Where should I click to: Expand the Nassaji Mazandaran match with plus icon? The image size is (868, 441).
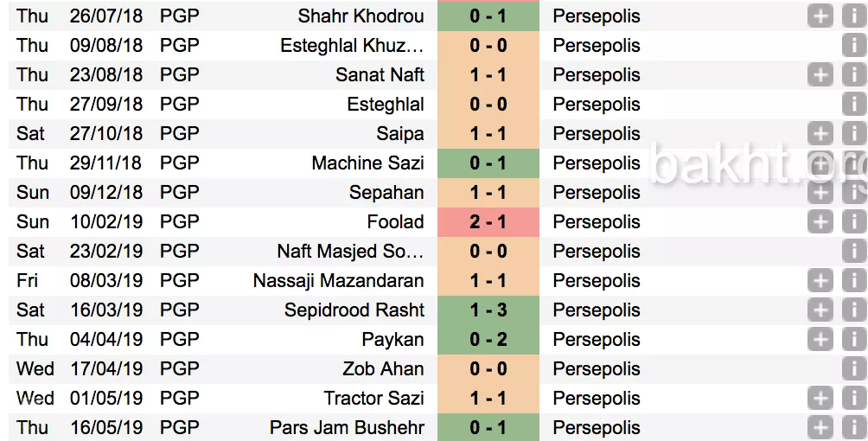pyautogui.click(x=820, y=281)
